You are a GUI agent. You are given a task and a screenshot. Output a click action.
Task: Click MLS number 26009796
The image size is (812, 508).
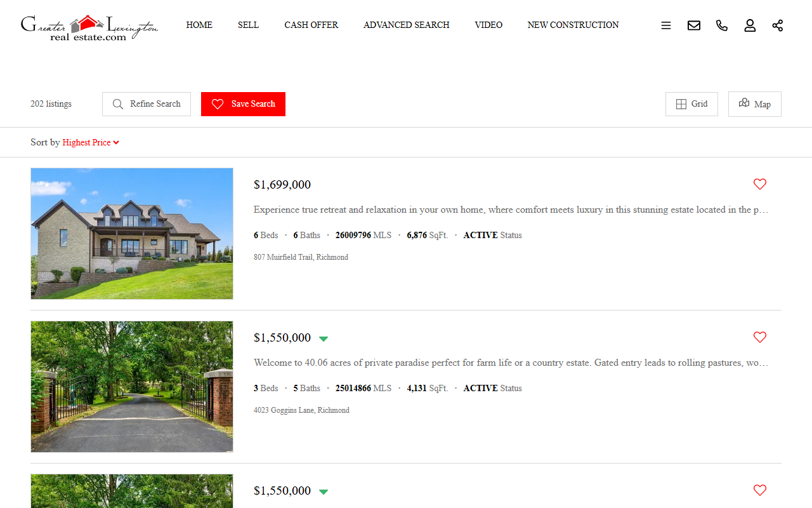click(363, 235)
